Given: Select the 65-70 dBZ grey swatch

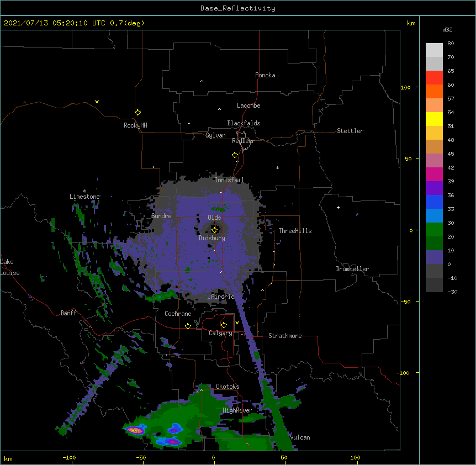Looking at the screenshot, I should point(434,64).
